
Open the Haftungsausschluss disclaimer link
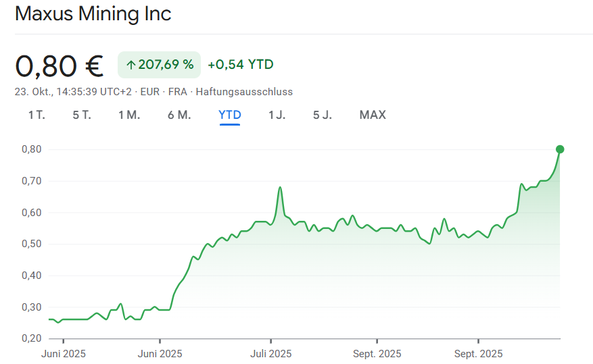point(244,92)
